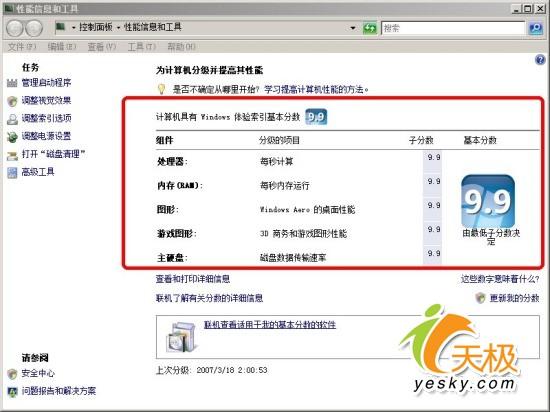The width and height of the screenshot is (550, 412).
Task: Close the 性能信息和工具 window
Action: pyautogui.click(x=540, y=9)
